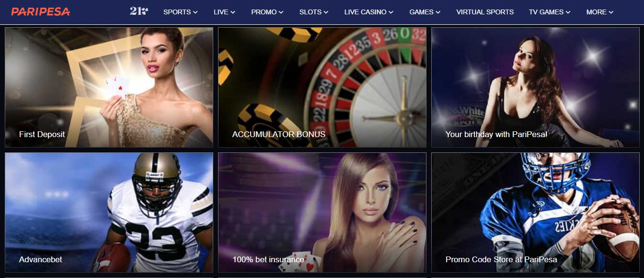Open the TV Games menu
This screenshot has height=278, width=644.
tap(549, 12)
